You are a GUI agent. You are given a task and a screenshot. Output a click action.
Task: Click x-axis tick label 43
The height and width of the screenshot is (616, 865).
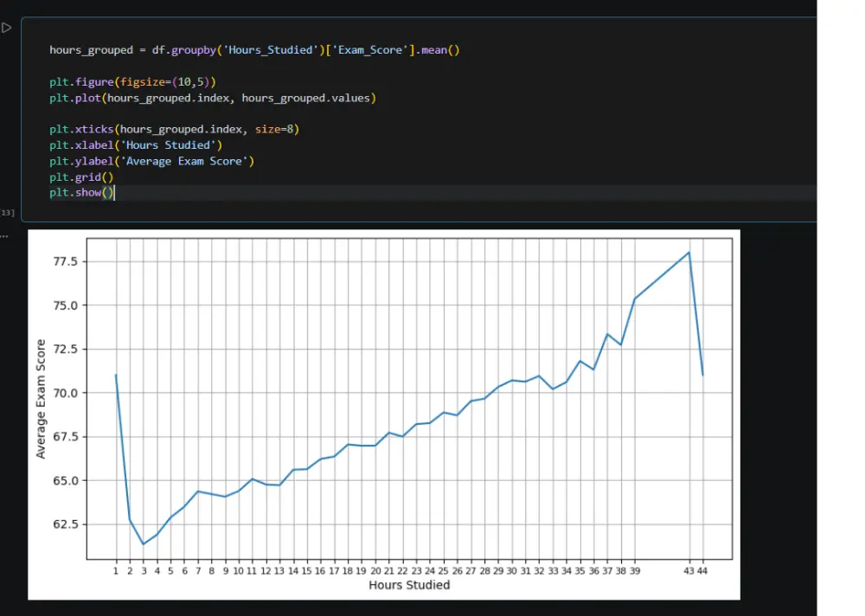tap(689, 571)
